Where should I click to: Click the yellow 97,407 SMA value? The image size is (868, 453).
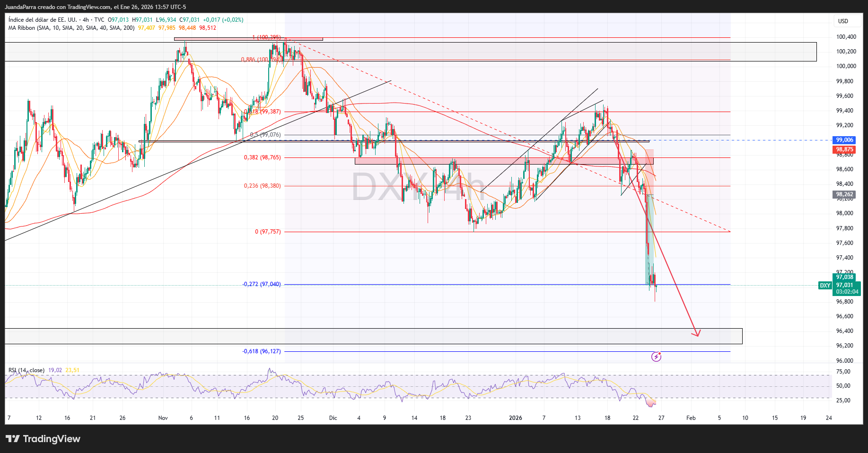coord(146,28)
